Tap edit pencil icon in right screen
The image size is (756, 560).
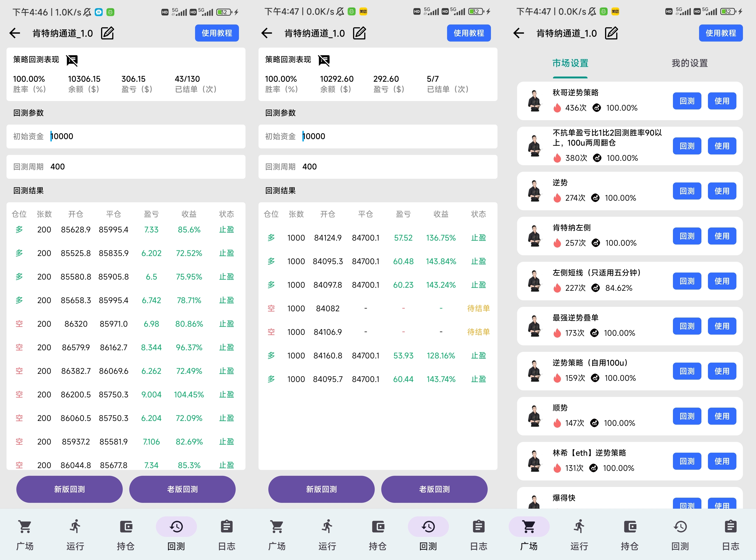point(611,33)
